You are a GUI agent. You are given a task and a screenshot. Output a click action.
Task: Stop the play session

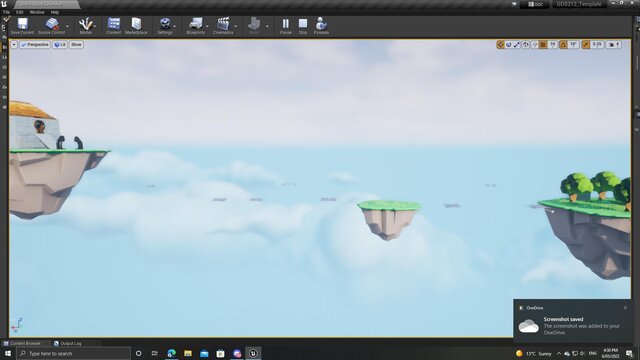point(303,25)
